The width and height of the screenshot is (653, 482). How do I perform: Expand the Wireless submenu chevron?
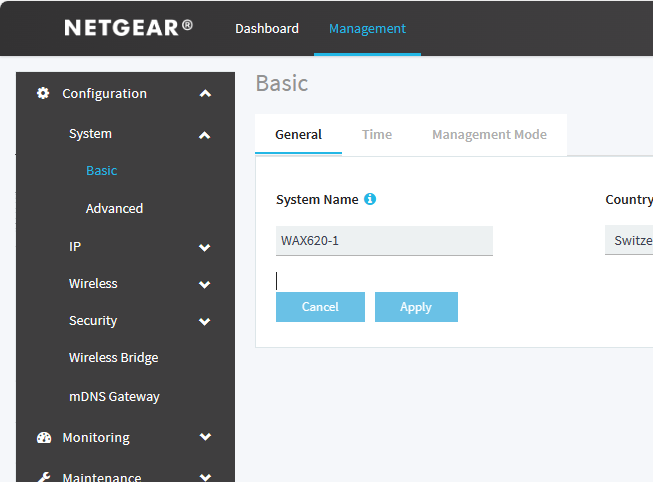(205, 284)
